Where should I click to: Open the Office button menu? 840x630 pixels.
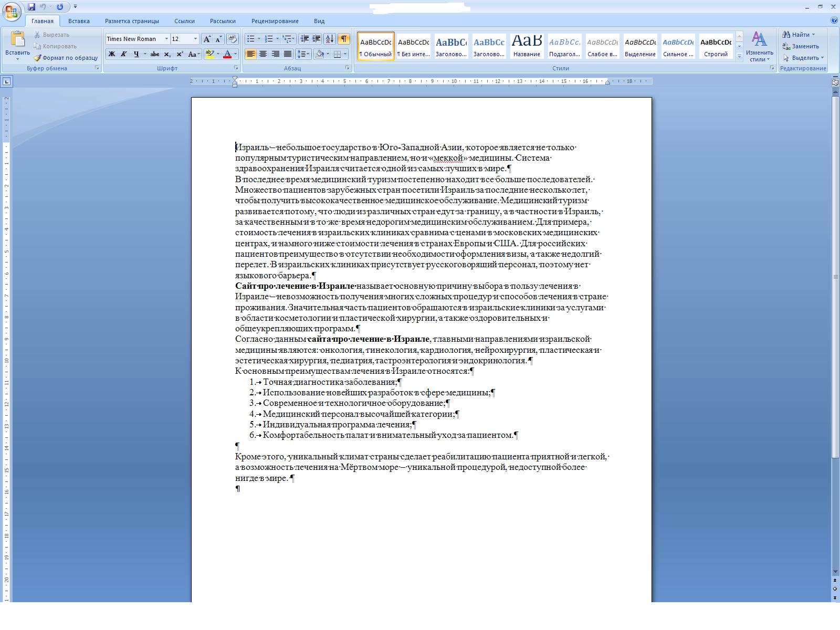(12, 12)
